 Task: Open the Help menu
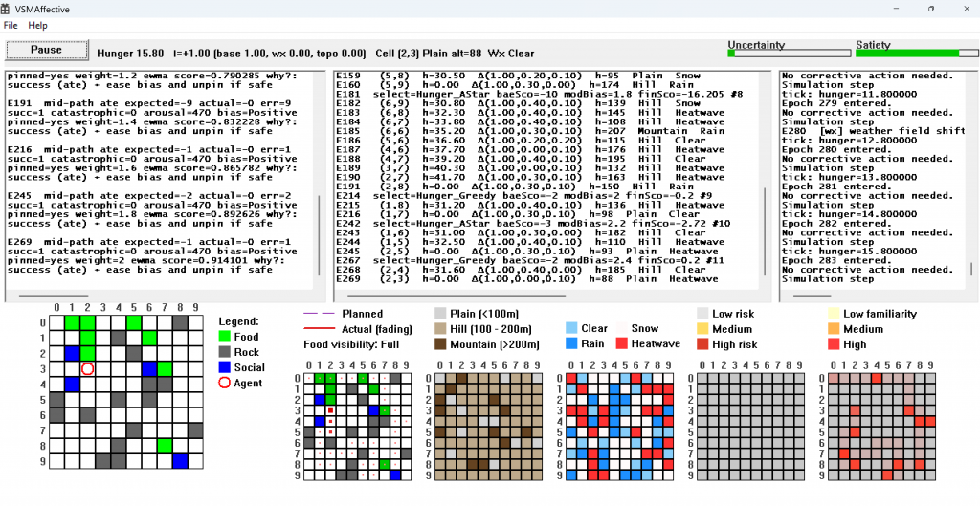point(37,25)
